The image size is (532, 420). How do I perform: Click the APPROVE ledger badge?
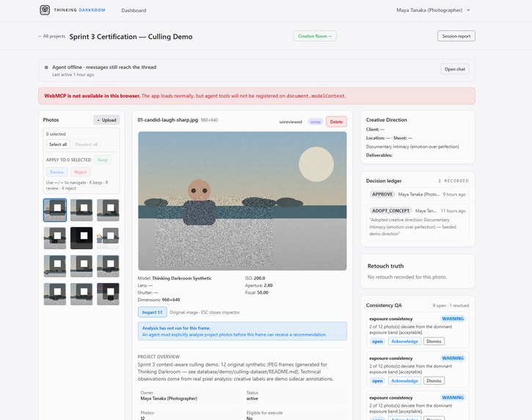point(382,194)
